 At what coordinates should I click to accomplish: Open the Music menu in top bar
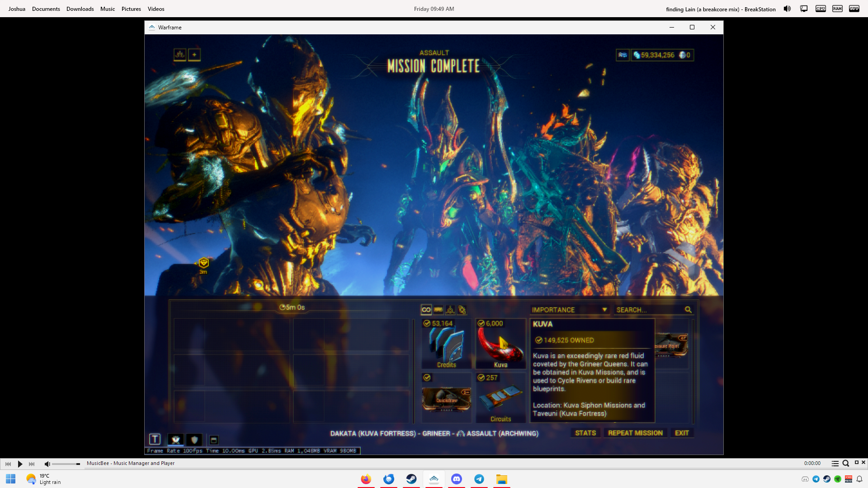pyautogui.click(x=108, y=9)
